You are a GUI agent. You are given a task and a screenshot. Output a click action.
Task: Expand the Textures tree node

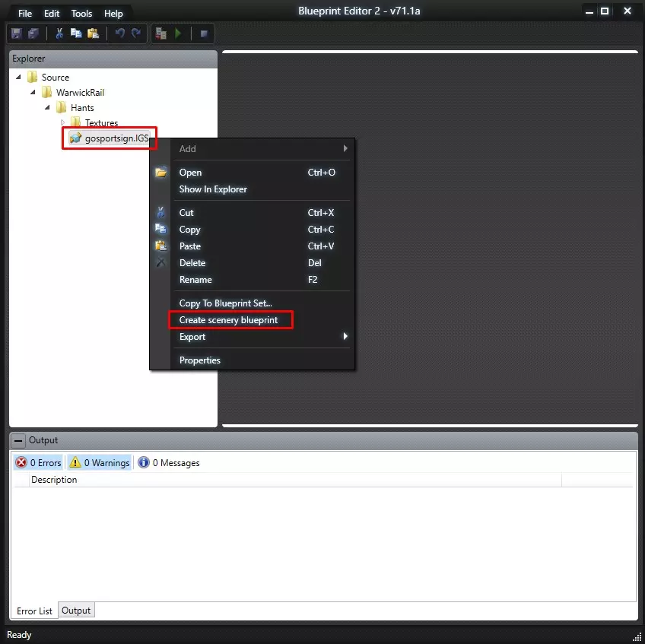62,122
